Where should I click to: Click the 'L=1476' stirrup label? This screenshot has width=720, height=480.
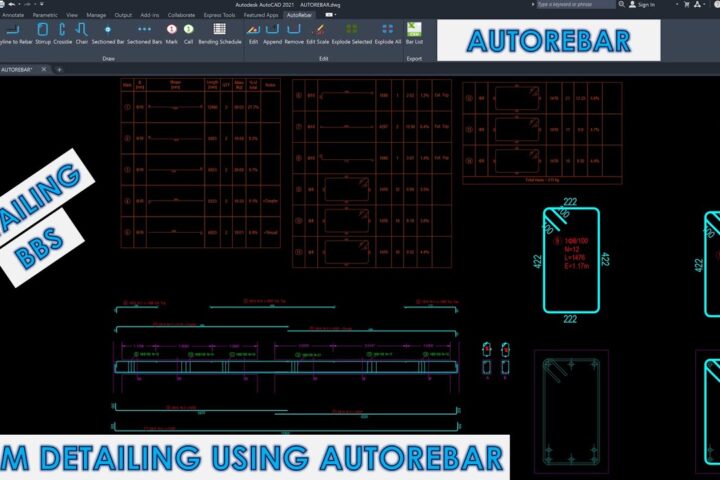(x=576, y=258)
